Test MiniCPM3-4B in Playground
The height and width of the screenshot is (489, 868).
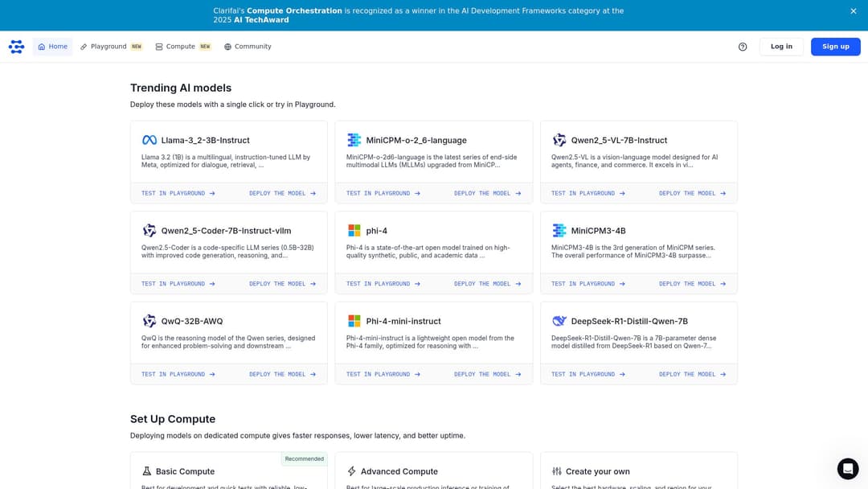click(588, 284)
